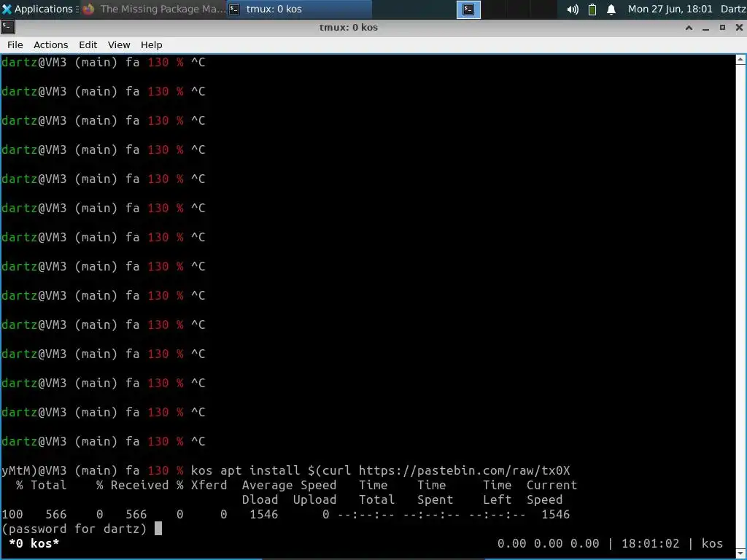Click the 'kos apt install' command text

(x=246, y=470)
